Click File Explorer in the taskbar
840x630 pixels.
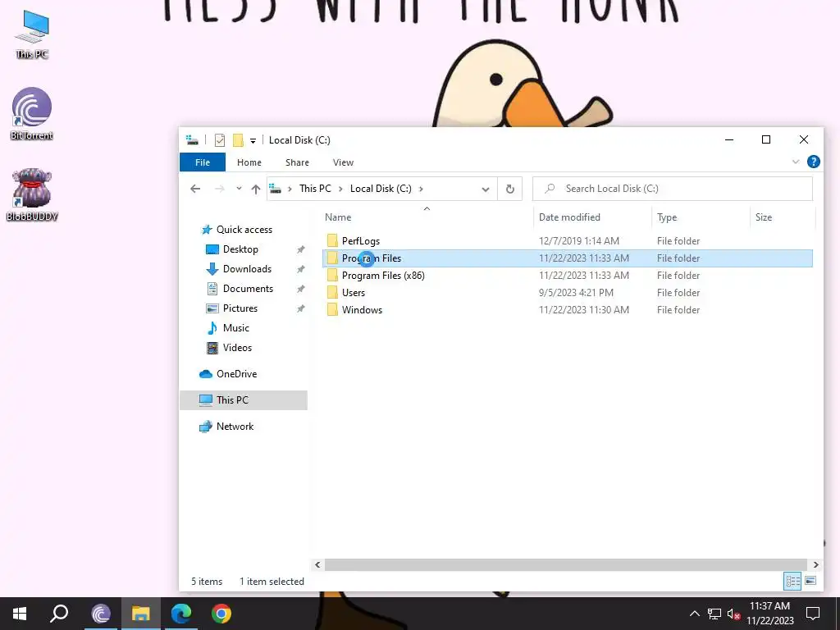[x=141, y=614]
